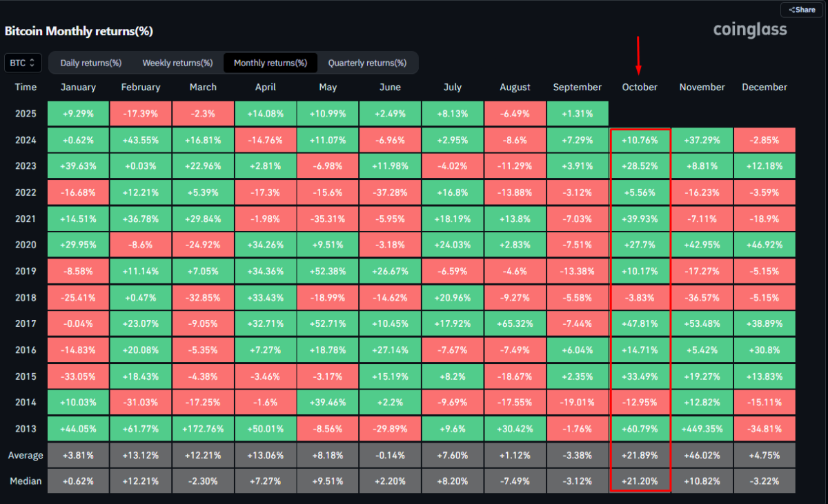Image resolution: width=828 pixels, height=504 pixels.
Task: Select the December 2020 cell showing +46.92%
Action: [765, 245]
